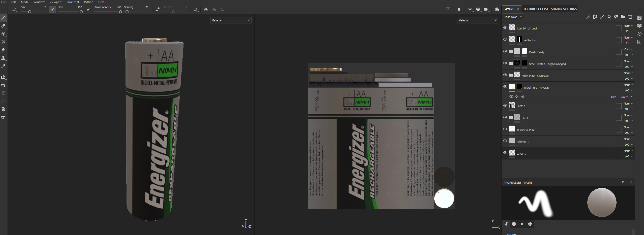This screenshot has height=235, width=644.
Task: Select the Paint brush tool
Action: [4, 18]
